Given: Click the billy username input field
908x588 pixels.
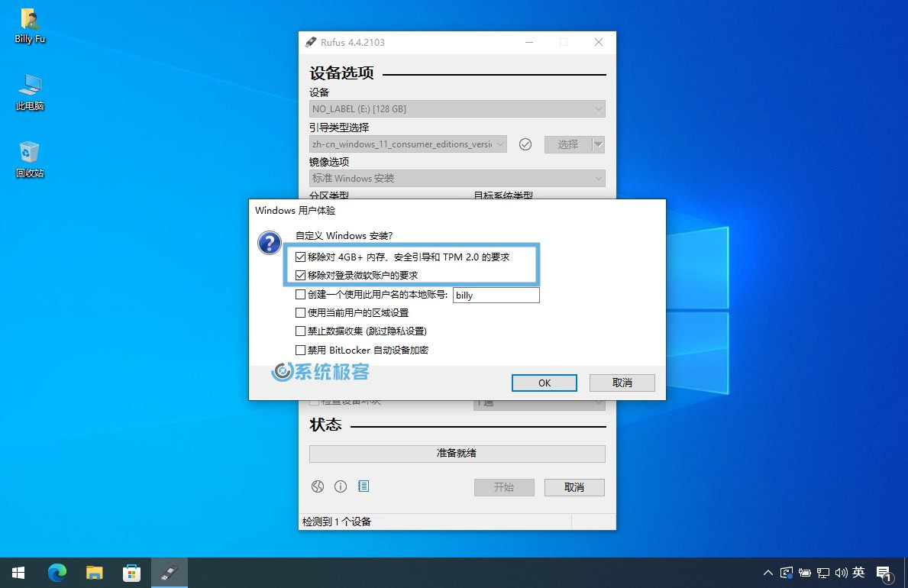Looking at the screenshot, I should tap(496, 295).
